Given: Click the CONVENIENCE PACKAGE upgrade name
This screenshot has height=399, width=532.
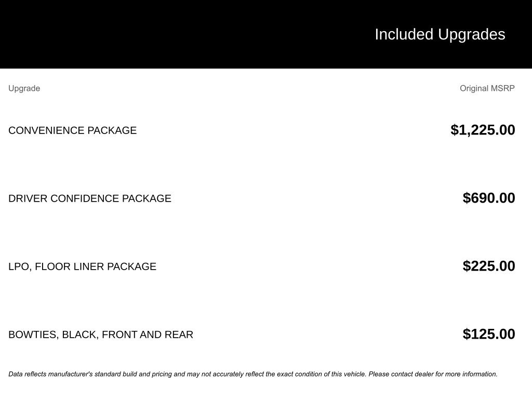Looking at the screenshot, I should tap(73, 130).
